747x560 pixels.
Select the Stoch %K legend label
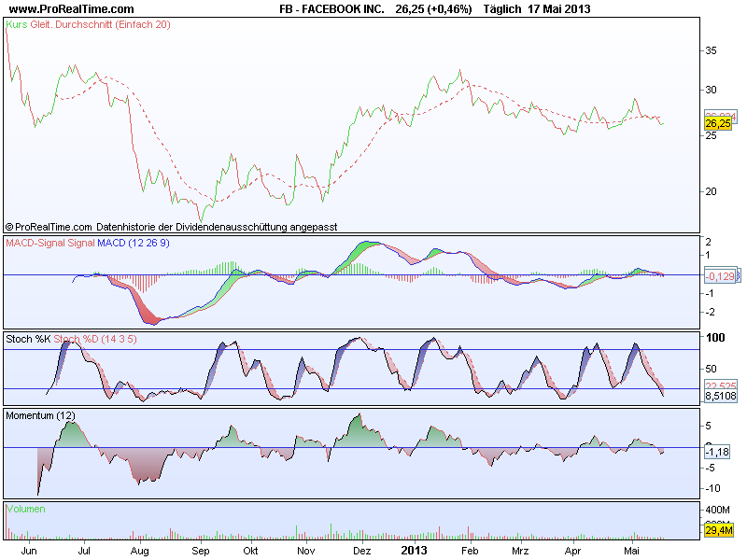[x=28, y=339]
